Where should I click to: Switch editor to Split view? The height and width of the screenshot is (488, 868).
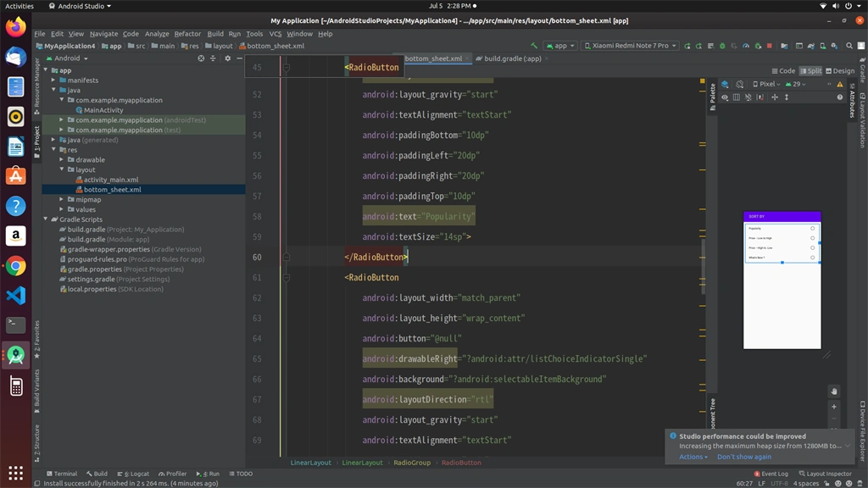[x=811, y=71]
